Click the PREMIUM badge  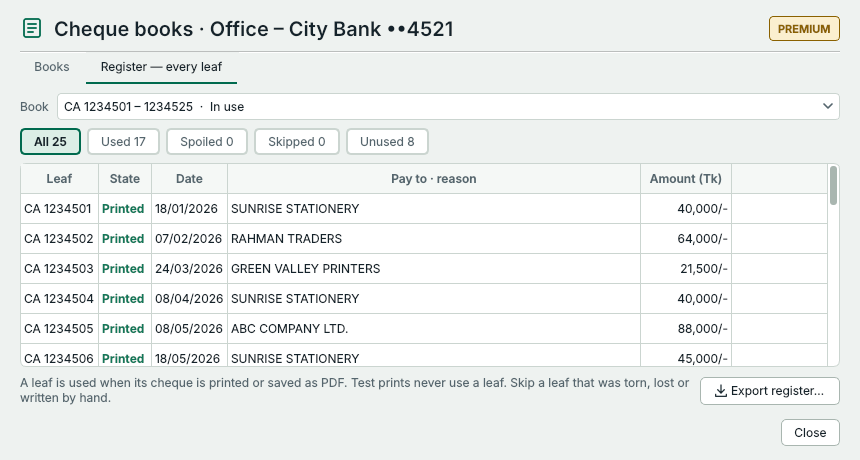point(804,29)
